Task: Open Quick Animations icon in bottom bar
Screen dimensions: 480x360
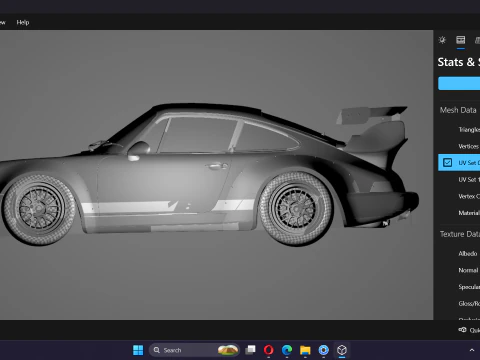Action: point(462,330)
